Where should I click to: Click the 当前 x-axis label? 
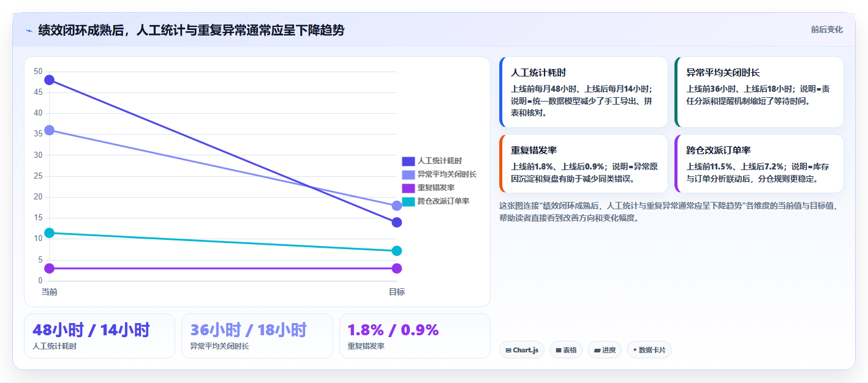50,292
